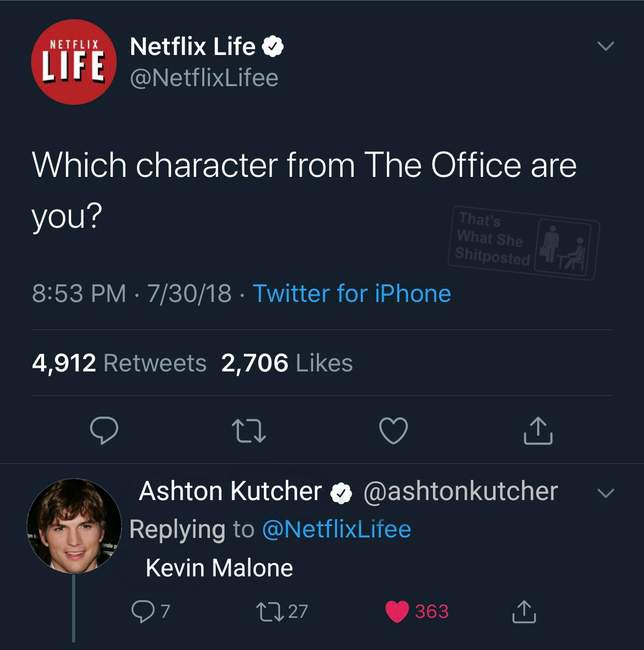Image resolution: width=644 pixels, height=650 pixels.
Task: Tap the Twitter for iPhone link
Action: [352, 294]
